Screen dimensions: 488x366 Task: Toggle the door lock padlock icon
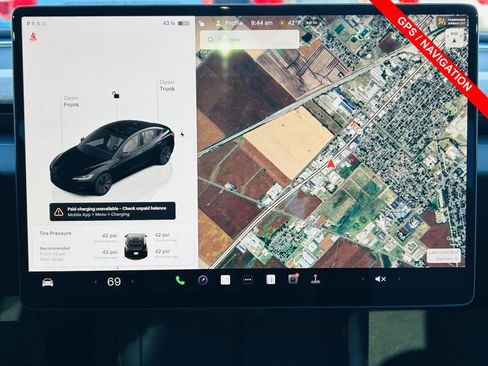tap(115, 95)
